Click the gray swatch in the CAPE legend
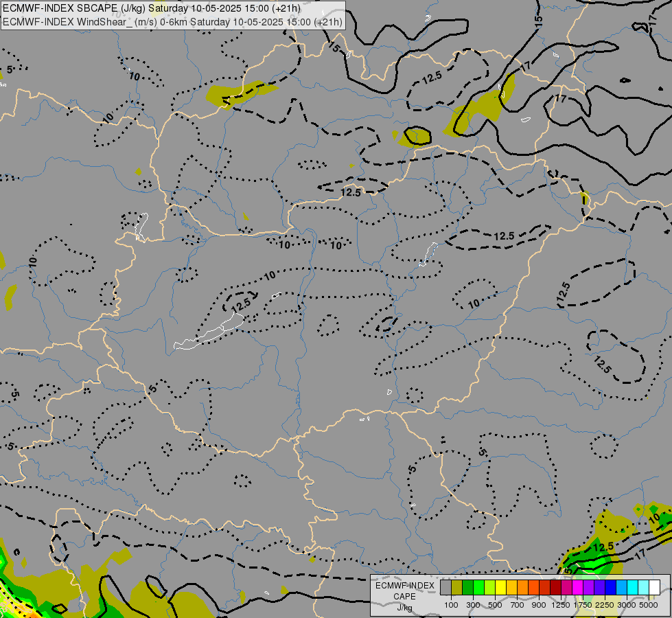This screenshot has width=672, height=618. click(445, 587)
